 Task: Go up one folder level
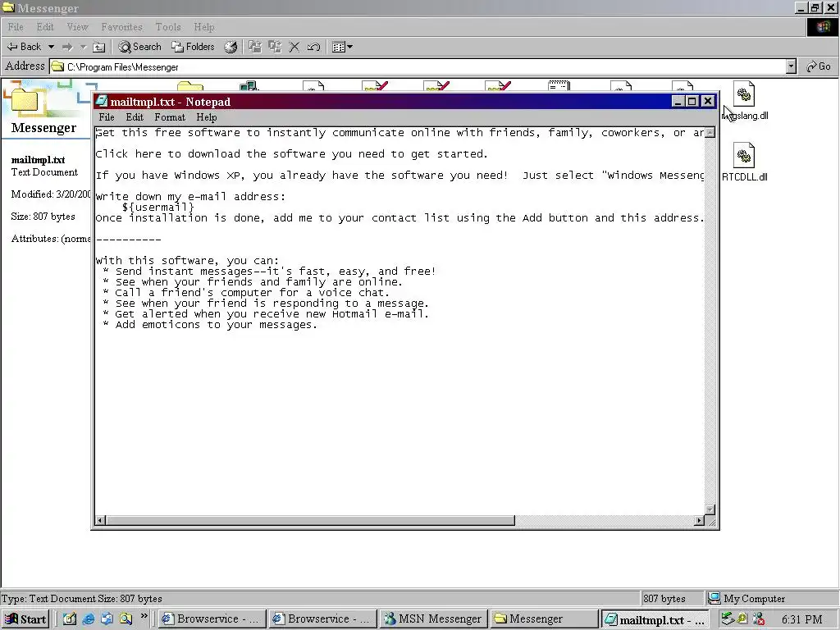(98, 47)
